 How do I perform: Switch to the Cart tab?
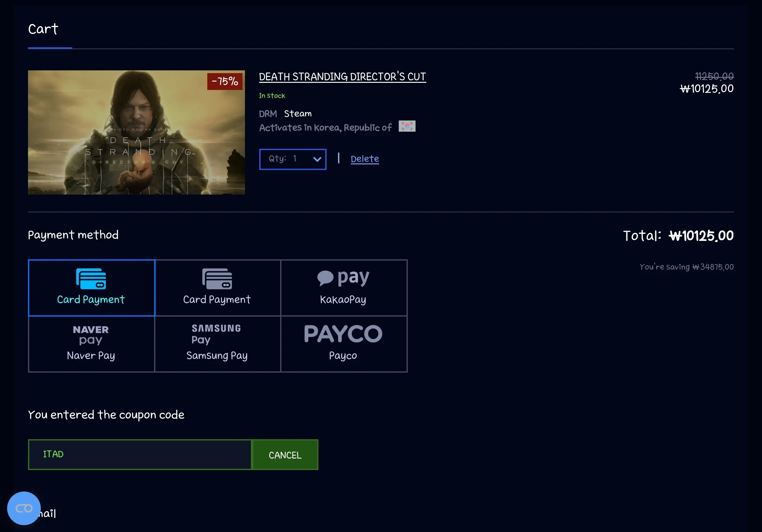(x=43, y=29)
